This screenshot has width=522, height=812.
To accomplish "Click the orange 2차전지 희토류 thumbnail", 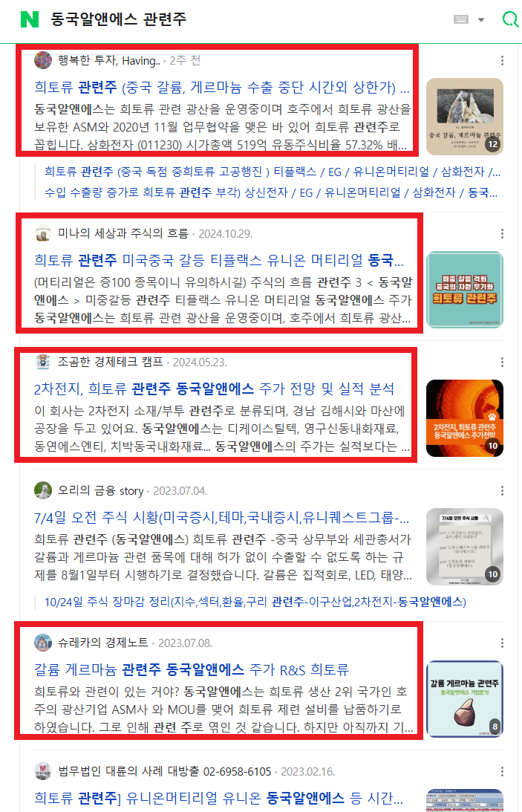I will (x=465, y=418).
